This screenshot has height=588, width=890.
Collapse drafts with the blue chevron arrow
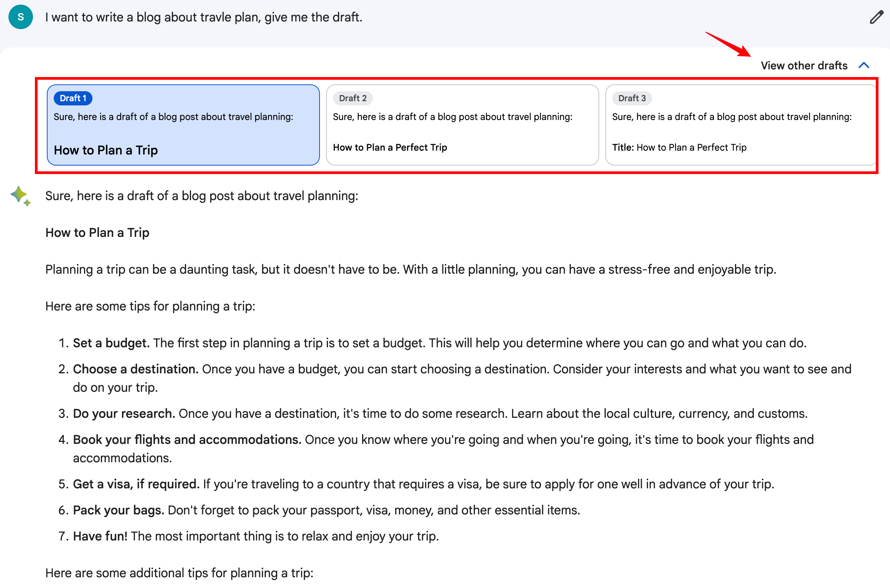point(864,66)
